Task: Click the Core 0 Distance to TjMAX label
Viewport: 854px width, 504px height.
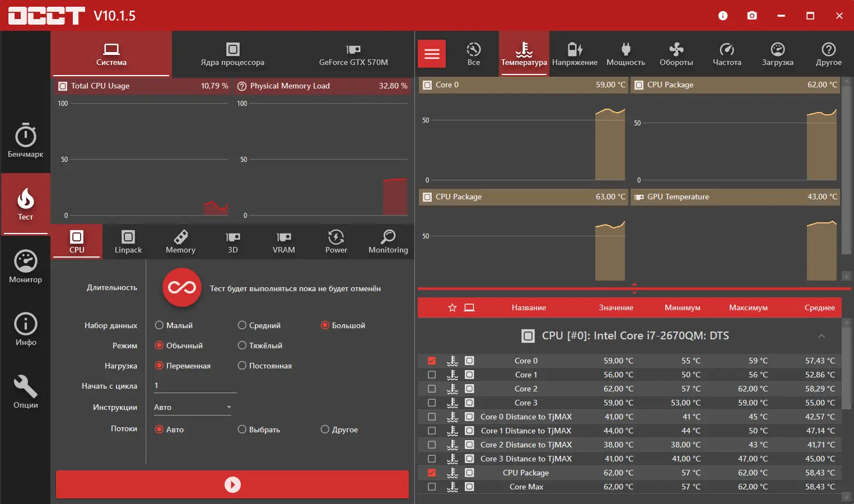Action: point(526,417)
